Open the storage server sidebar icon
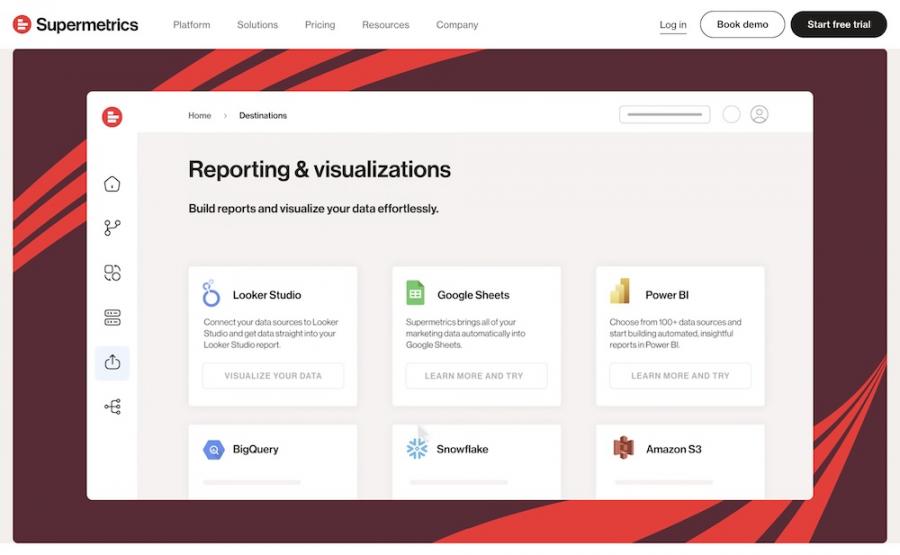 112,317
